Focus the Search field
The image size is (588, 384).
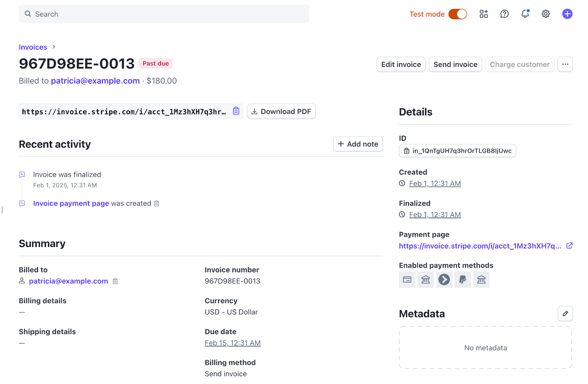164,14
